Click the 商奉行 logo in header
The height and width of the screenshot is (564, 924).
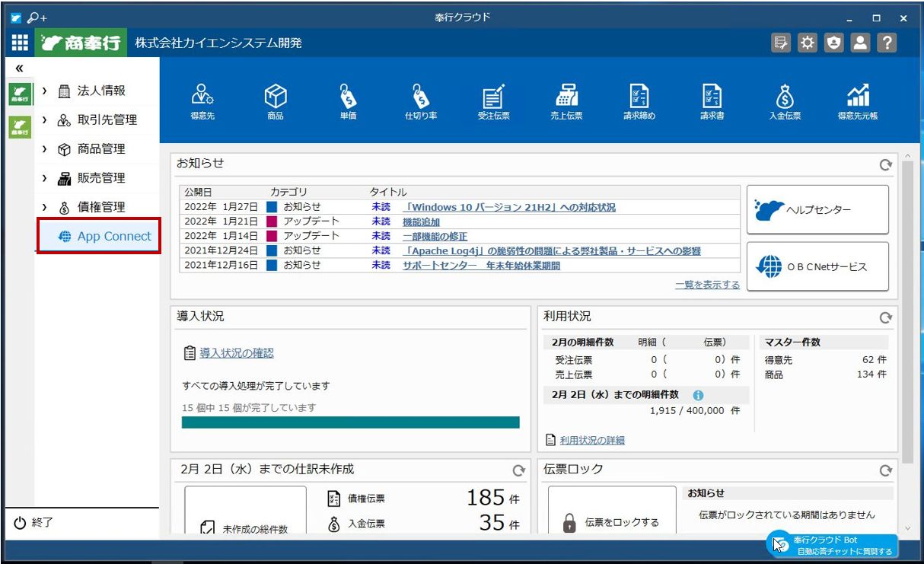click(x=81, y=43)
